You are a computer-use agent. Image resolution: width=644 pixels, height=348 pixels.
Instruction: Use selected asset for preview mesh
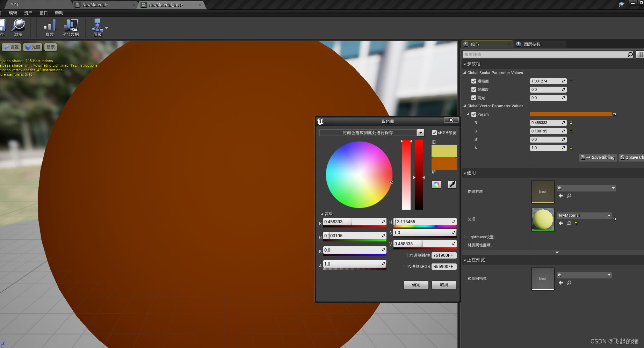pos(561,283)
